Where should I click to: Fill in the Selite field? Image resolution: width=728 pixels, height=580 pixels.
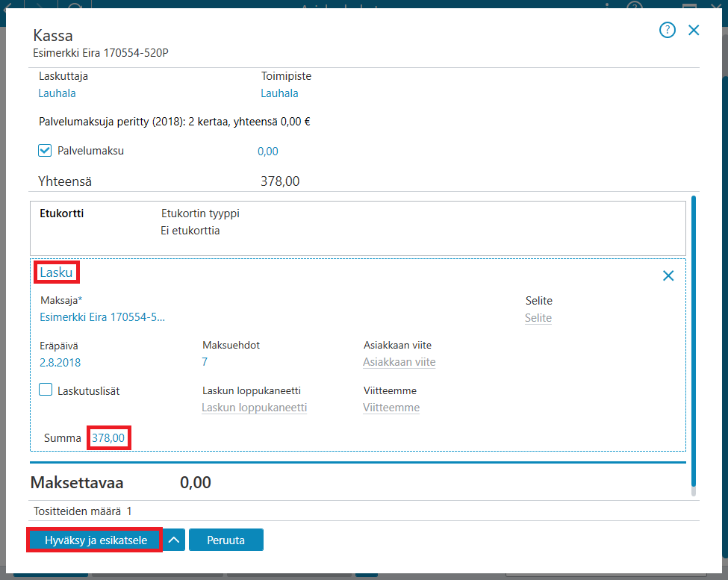[x=538, y=318]
